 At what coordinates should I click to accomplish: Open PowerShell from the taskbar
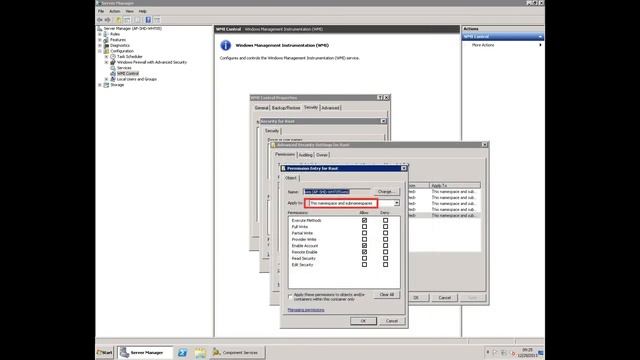point(182,352)
